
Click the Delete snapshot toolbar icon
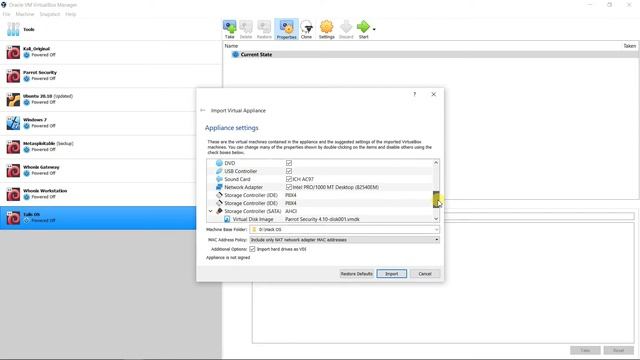(246, 29)
